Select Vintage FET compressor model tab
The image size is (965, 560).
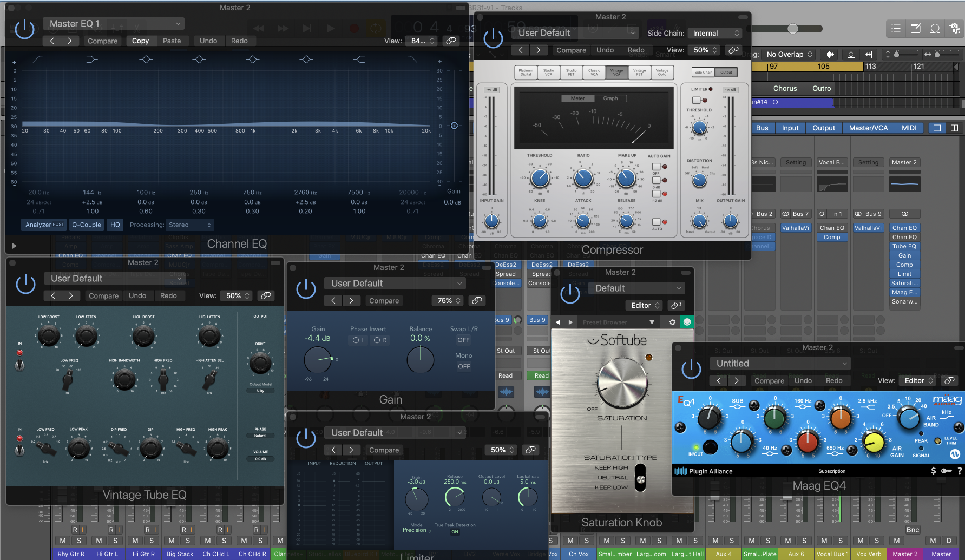[640, 72]
